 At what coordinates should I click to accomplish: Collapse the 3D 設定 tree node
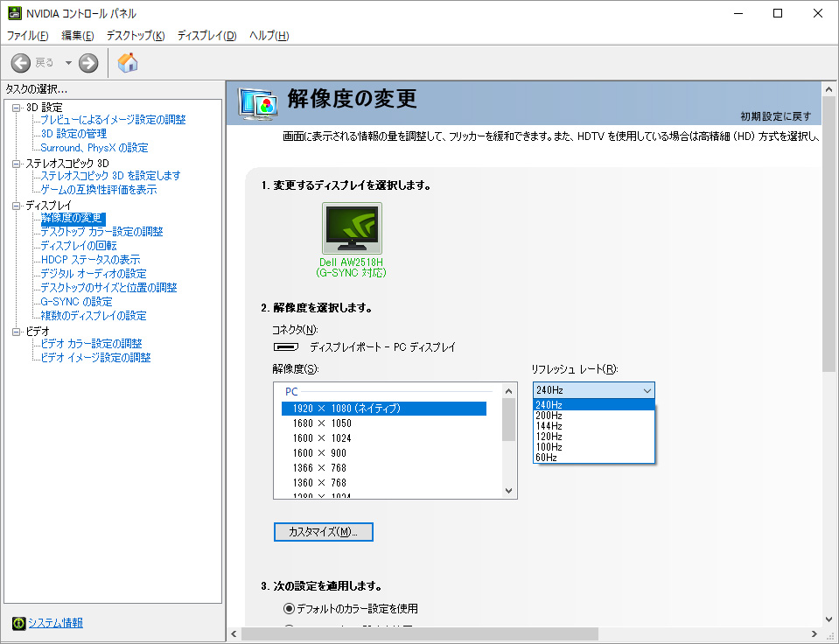pyautogui.click(x=16, y=108)
